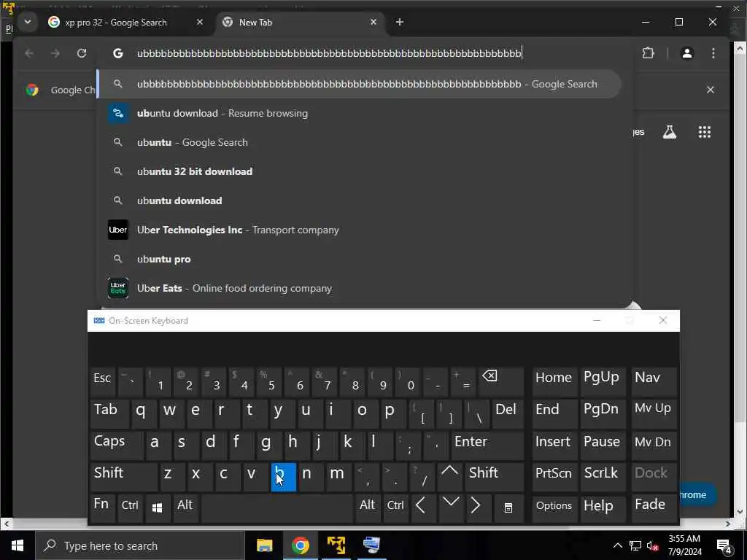This screenshot has width=747, height=560.
Task: Click the Fade key
Action: coord(654,508)
